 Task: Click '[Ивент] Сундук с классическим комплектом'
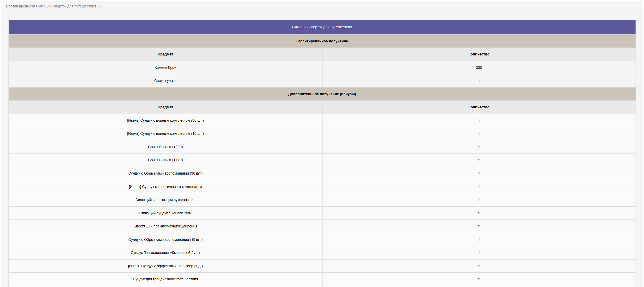click(165, 187)
